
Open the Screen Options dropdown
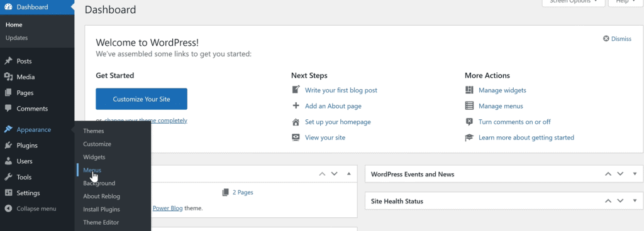click(x=574, y=2)
